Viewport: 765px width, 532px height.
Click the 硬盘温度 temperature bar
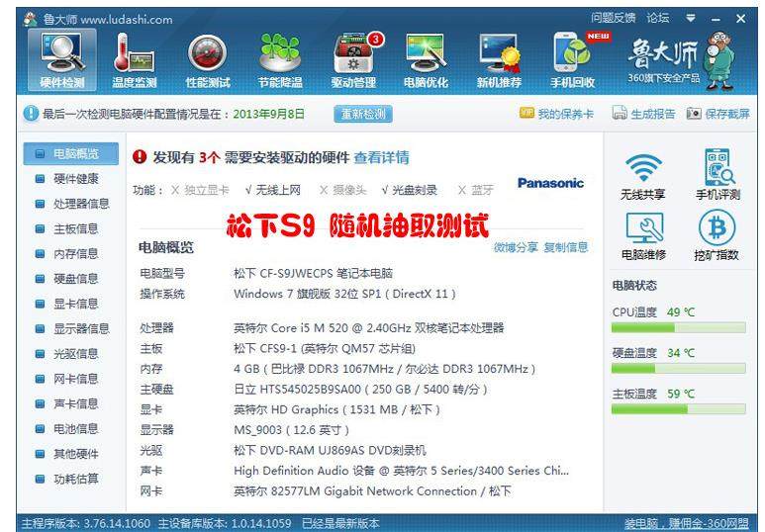(x=679, y=369)
